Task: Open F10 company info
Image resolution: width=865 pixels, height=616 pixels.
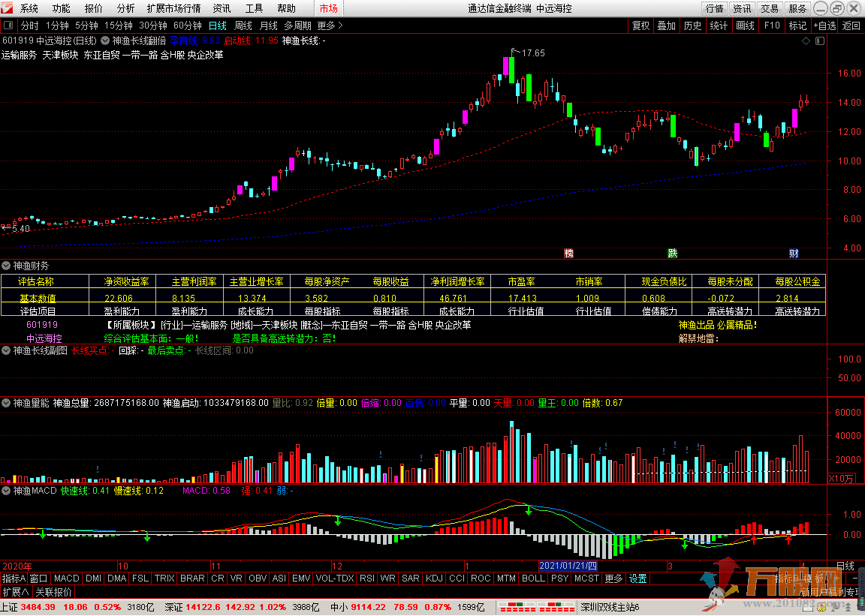Action: [x=772, y=26]
